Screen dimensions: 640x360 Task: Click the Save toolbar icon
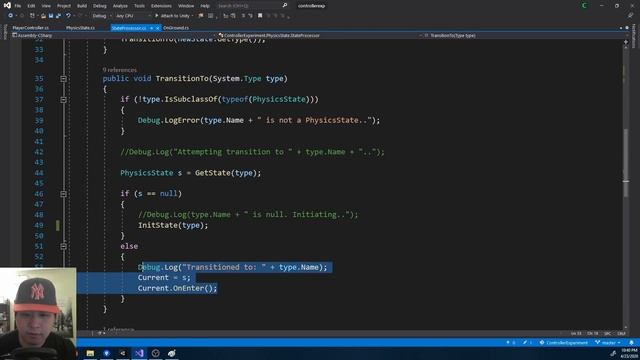[x=51, y=16]
